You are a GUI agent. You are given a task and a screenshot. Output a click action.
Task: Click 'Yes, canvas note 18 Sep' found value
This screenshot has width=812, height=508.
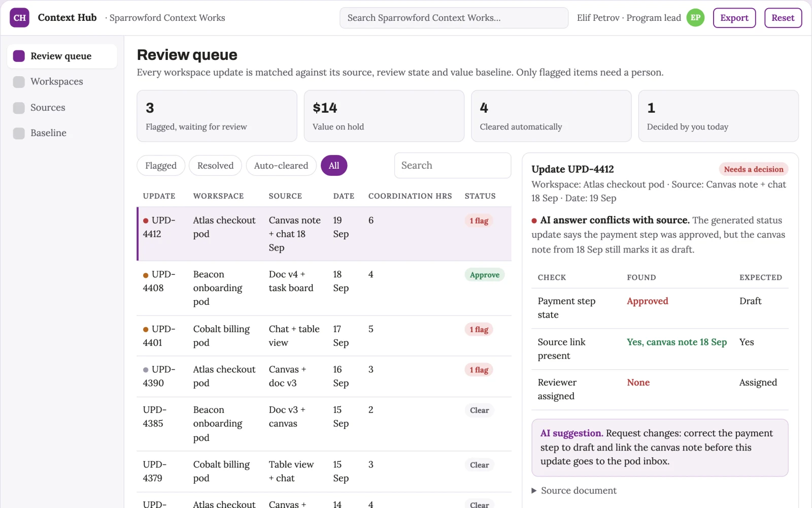(x=676, y=342)
